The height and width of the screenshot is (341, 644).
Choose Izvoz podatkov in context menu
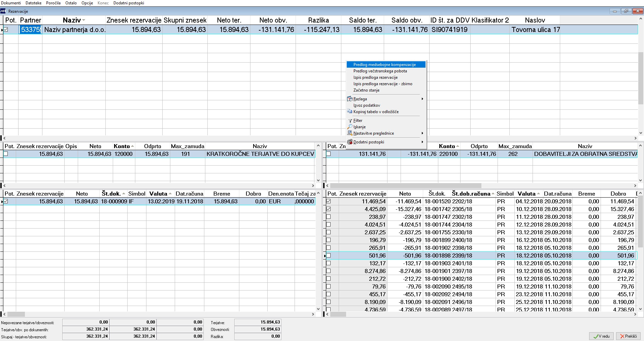tap(386, 105)
